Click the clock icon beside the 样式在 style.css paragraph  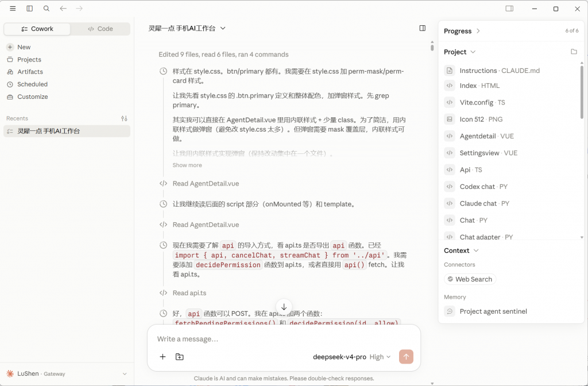point(163,71)
